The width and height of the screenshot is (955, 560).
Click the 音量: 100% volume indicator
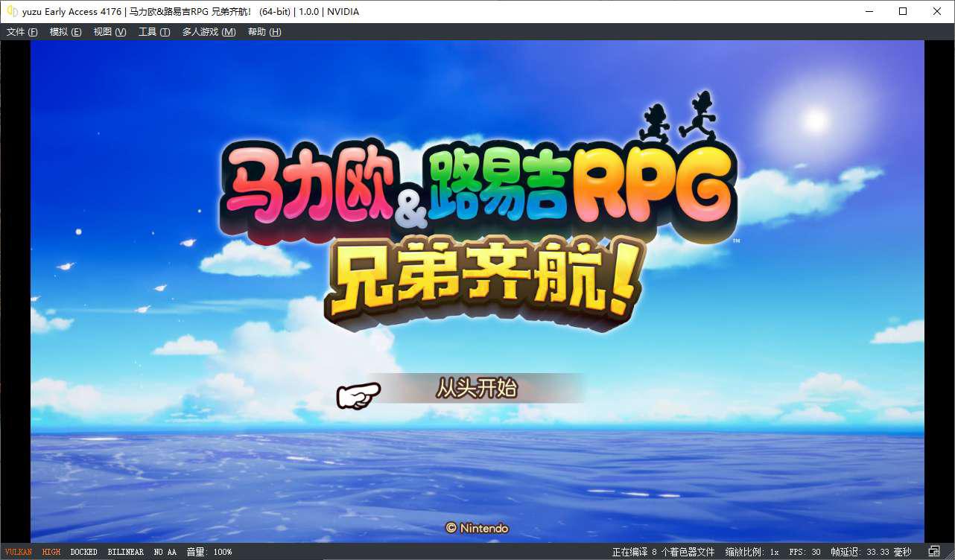(209, 552)
